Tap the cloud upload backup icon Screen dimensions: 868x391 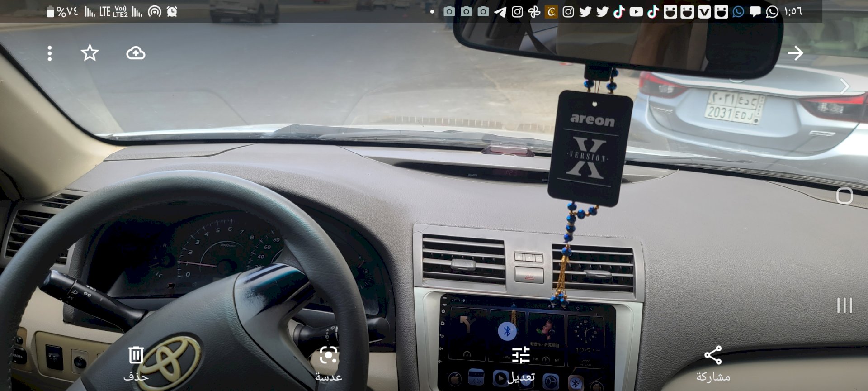136,53
